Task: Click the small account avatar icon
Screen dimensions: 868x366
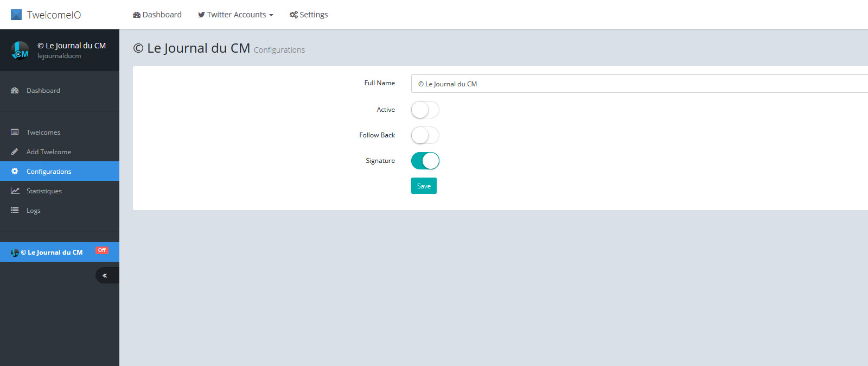Action: 15,253
